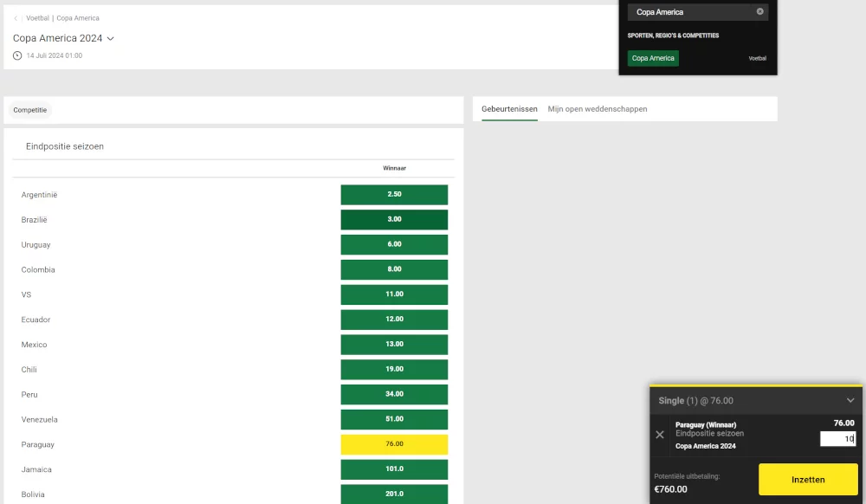Remove Paraguay bet from the betslip

(659, 435)
